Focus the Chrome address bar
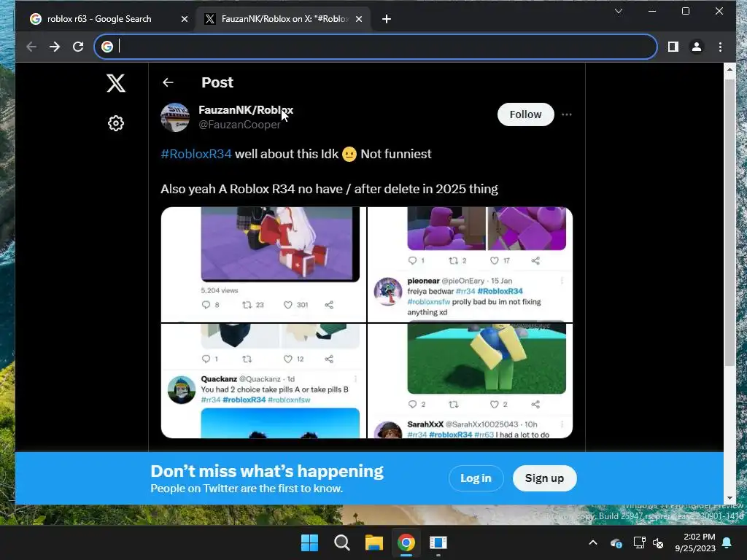 click(x=376, y=47)
